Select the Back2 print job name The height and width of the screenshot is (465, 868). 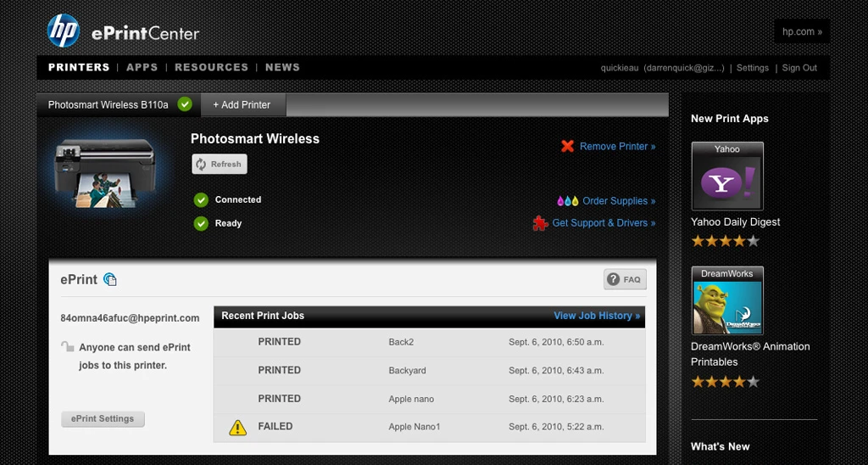pos(401,342)
